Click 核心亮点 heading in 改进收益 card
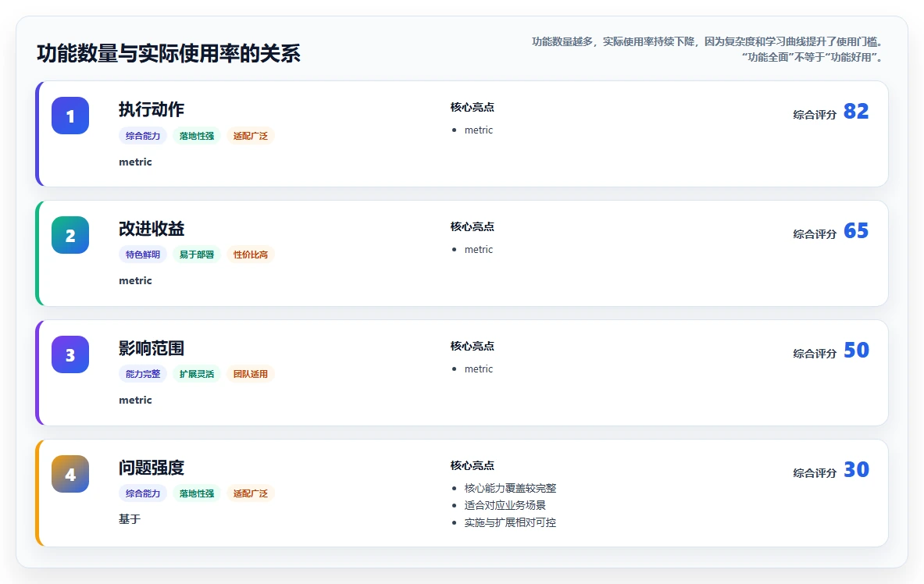 point(472,227)
